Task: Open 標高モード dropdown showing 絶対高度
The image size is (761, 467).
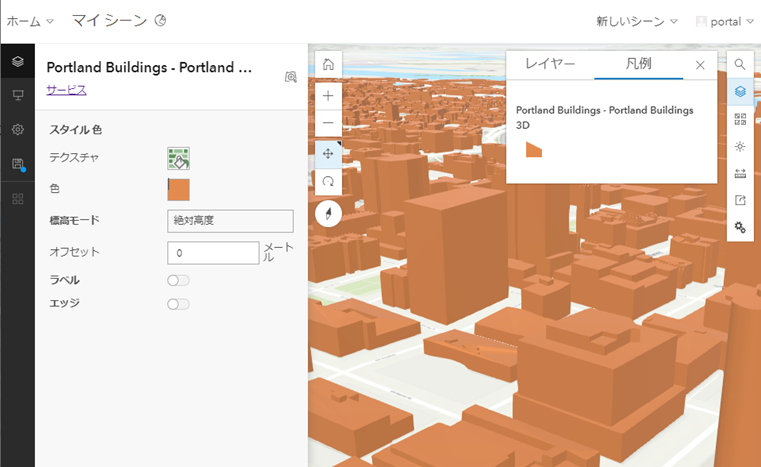Action: 230,221
